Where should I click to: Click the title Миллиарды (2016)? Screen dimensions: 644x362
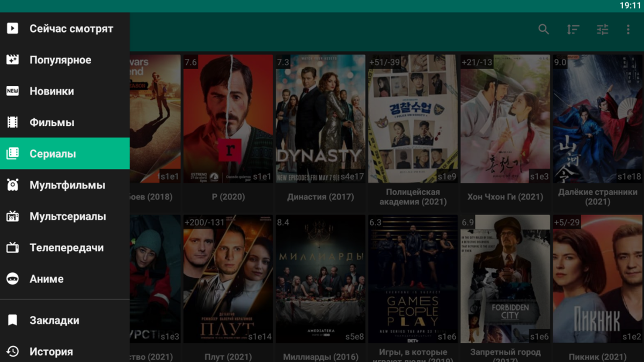point(320,357)
